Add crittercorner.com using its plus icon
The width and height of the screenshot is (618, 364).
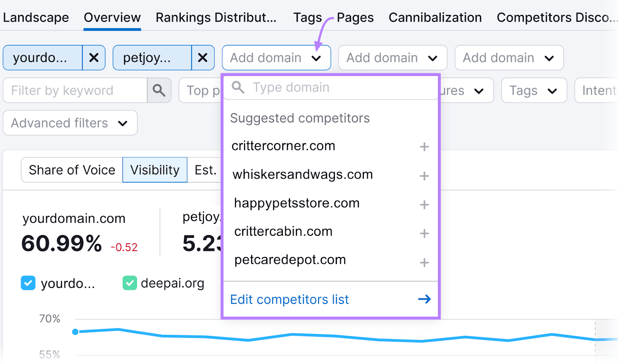(424, 147)
